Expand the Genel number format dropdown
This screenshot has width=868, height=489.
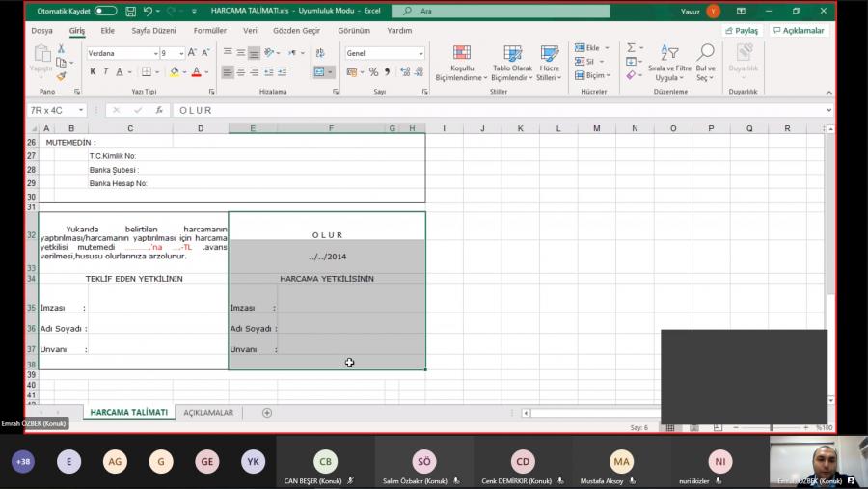[420, 54]
